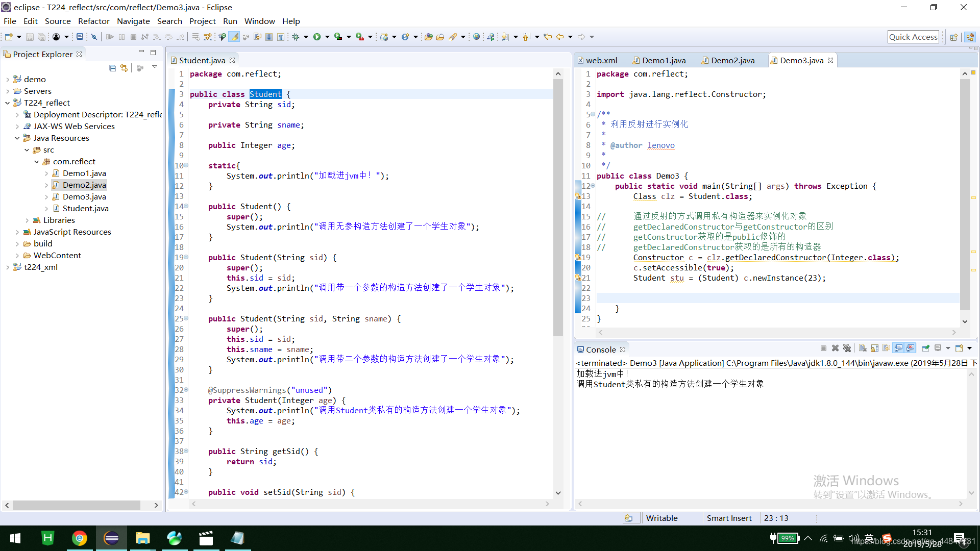Click the Save icon in toolbar
Screen dimensions: 980x551
point(30,37)
